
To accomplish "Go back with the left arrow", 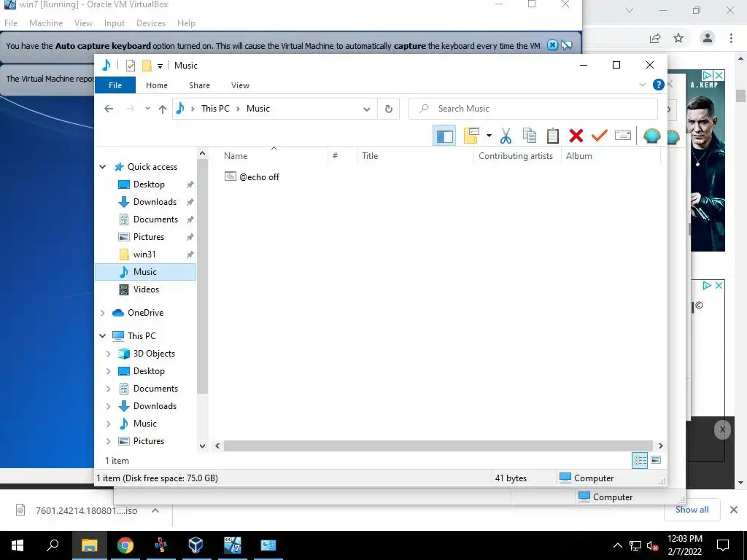I will (x=109, y=109).
